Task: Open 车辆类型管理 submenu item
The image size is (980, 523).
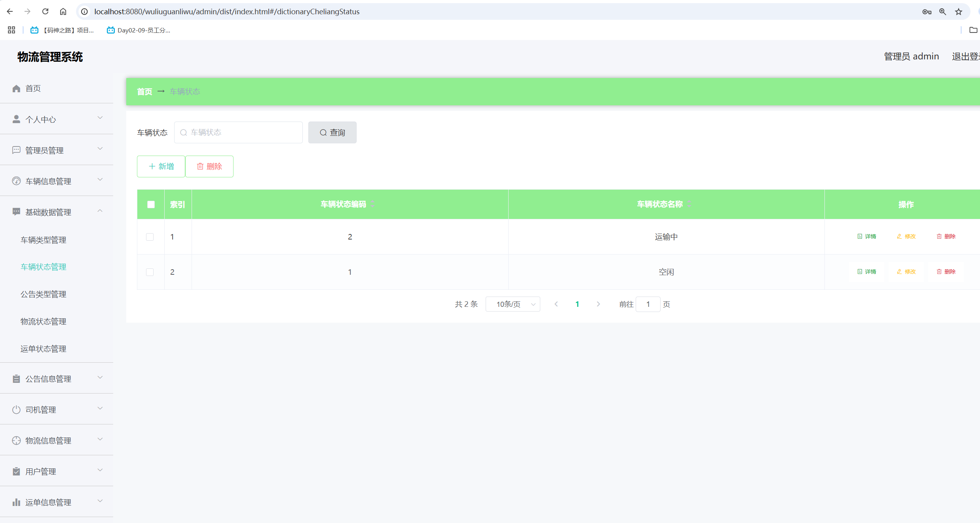Action: (44, 240)
